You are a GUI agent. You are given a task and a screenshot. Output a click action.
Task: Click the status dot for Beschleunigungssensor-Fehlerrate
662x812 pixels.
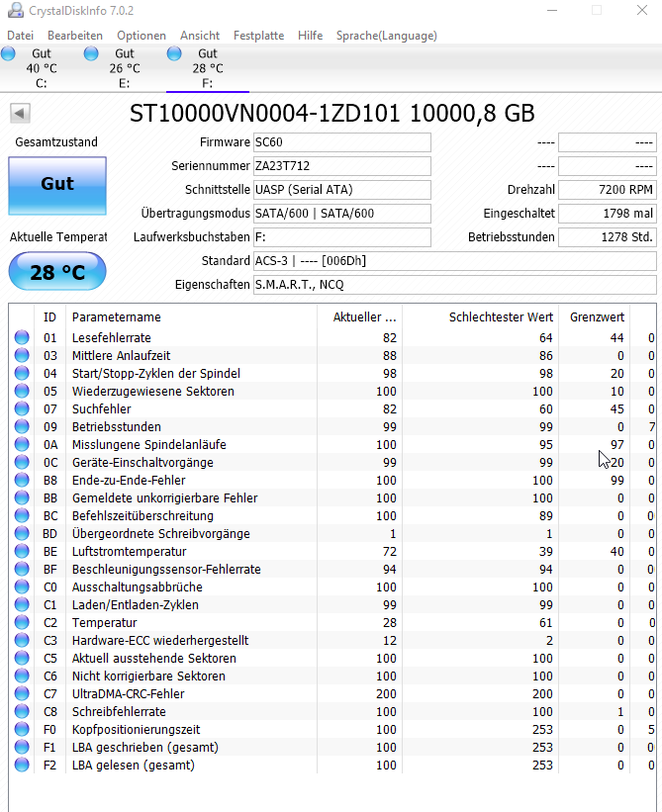(22, 569)
